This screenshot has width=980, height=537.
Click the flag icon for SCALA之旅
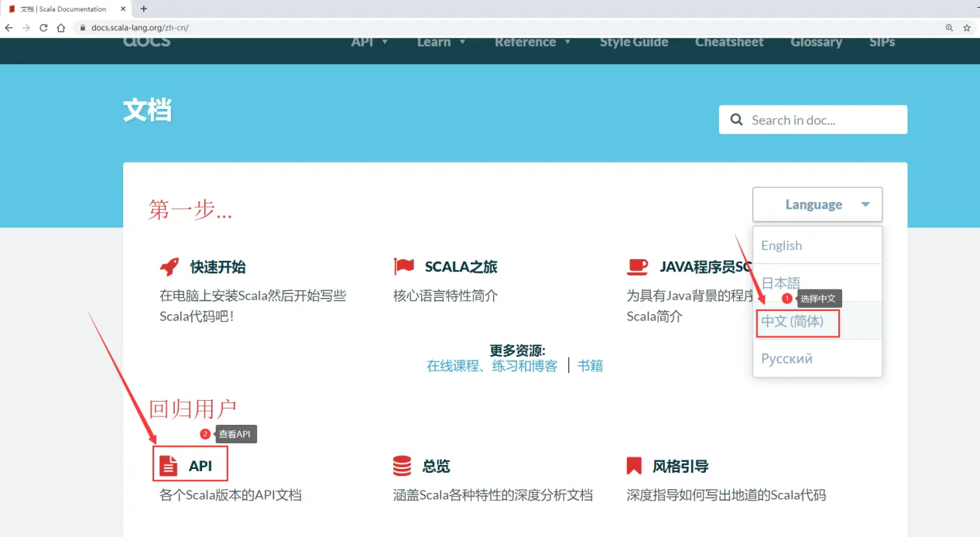(404, 267)
